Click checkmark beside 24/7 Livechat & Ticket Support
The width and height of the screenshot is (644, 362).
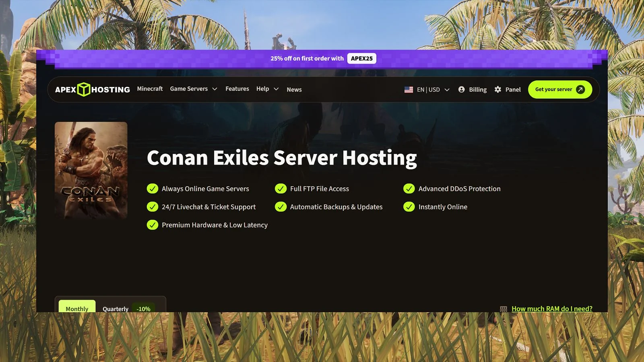153,207
